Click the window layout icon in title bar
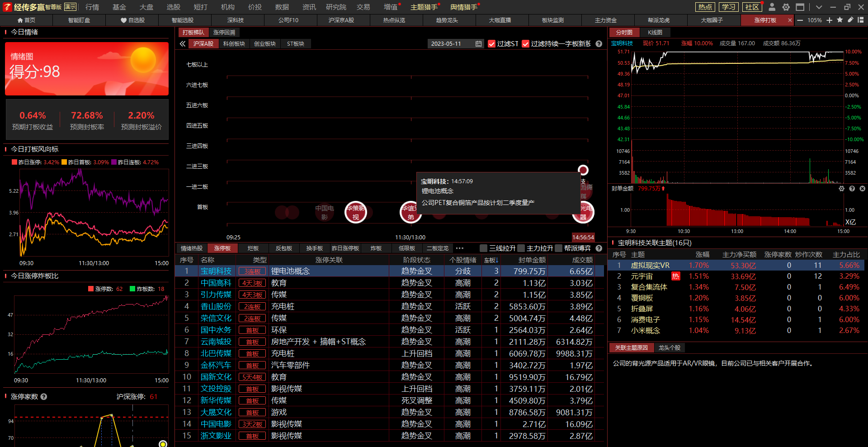 click(x=800, y=7)
